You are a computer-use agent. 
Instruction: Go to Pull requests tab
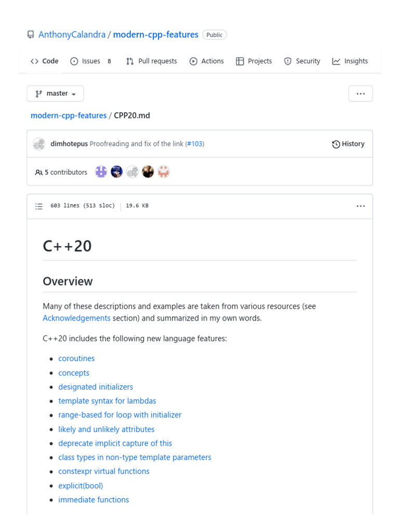click(152, 61)
